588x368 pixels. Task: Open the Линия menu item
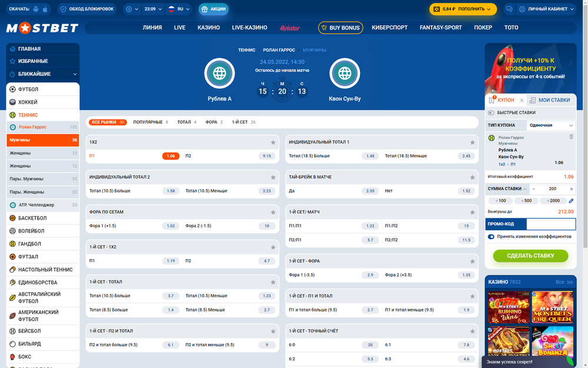(152, 28)
